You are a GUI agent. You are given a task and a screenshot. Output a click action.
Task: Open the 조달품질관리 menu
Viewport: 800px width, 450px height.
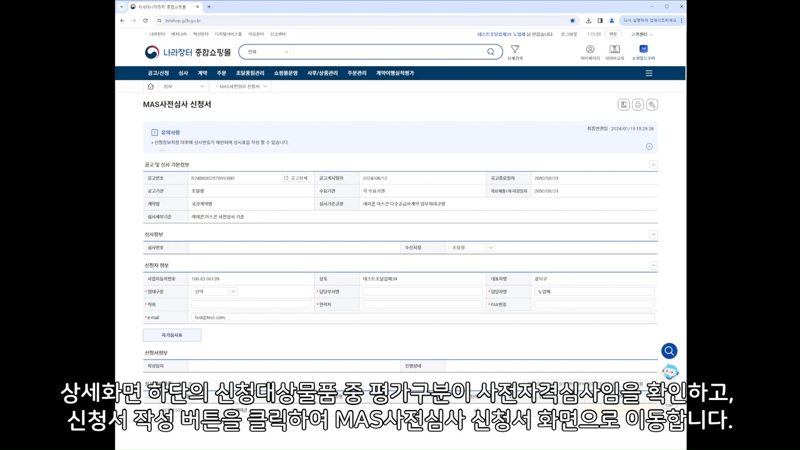pyautogui.click(x=250, y=73)
